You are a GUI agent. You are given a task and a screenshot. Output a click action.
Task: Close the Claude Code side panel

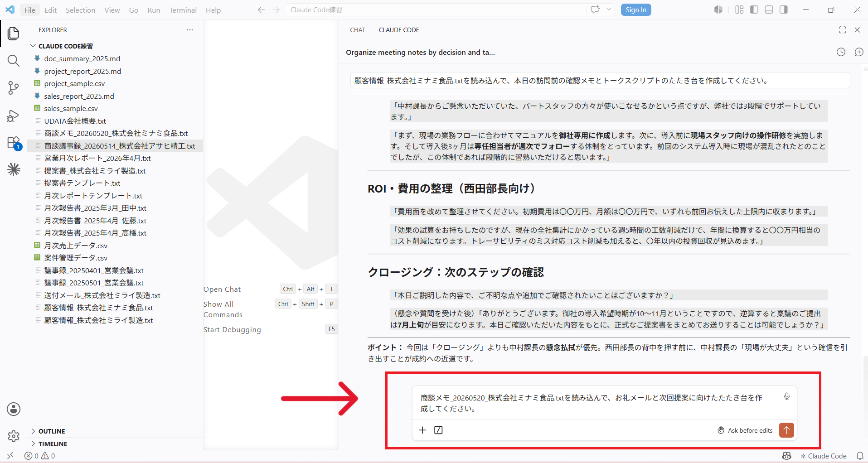coord(857,30)
